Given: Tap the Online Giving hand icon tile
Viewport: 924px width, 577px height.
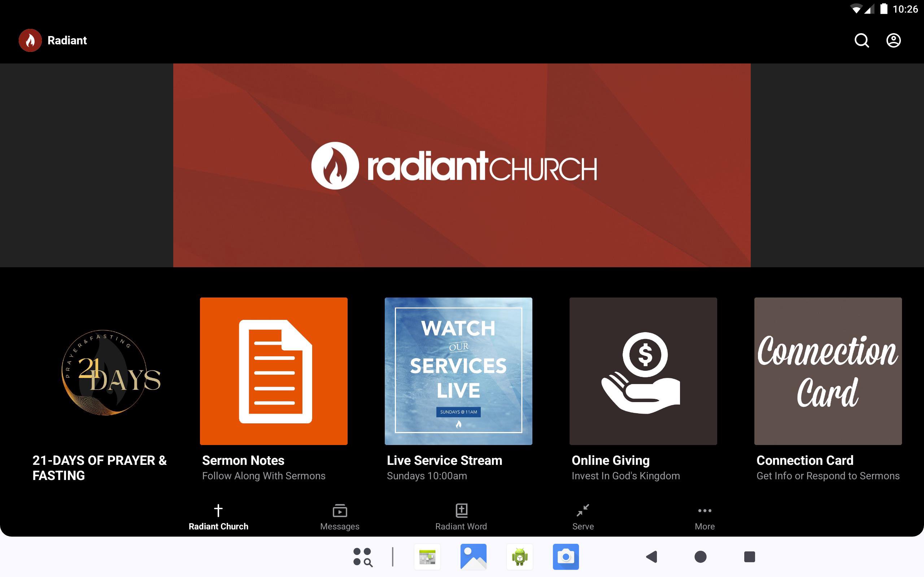Looking at the screenshot, I should [643, 371].
